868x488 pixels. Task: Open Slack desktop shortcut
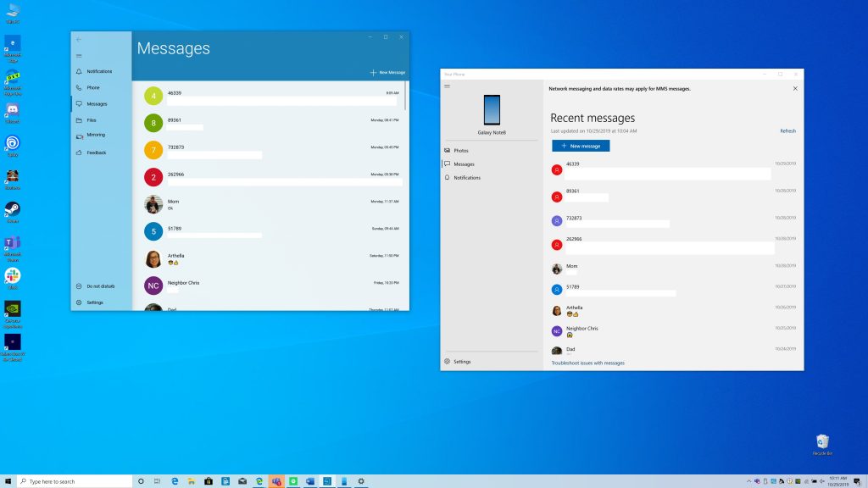coord(12,279)
